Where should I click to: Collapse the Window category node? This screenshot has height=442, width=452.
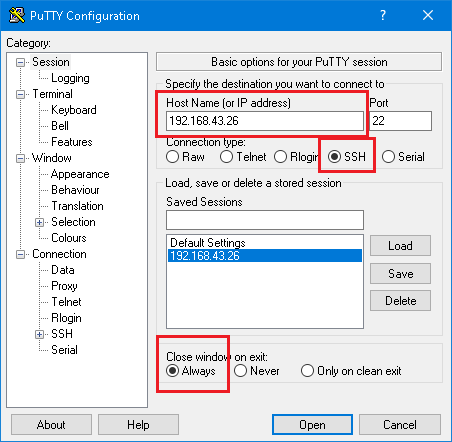click(20, 158)
